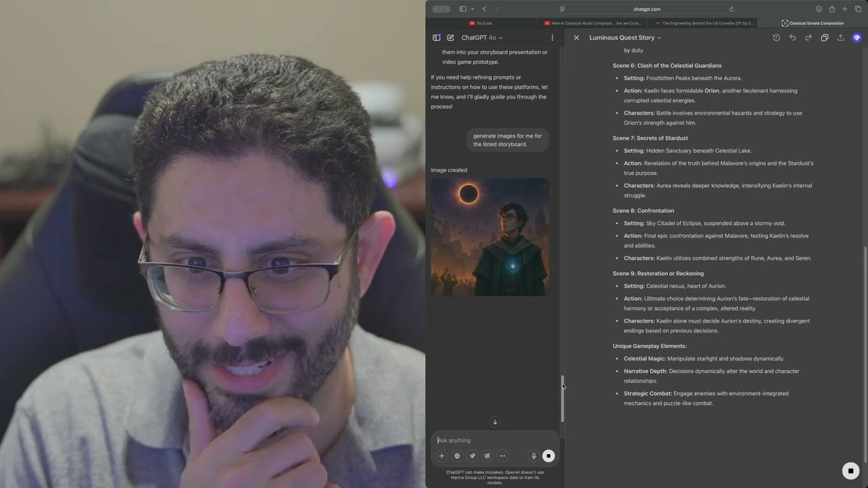Screen dimensions: 868x488
Task: Redo the canvas edit
Action: coord(808,38)
